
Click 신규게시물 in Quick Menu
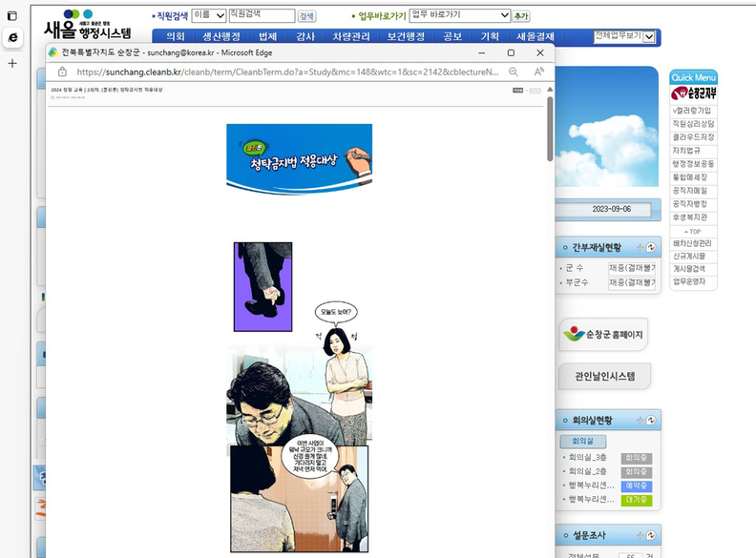pyautogui.click(x=689, y=256)
